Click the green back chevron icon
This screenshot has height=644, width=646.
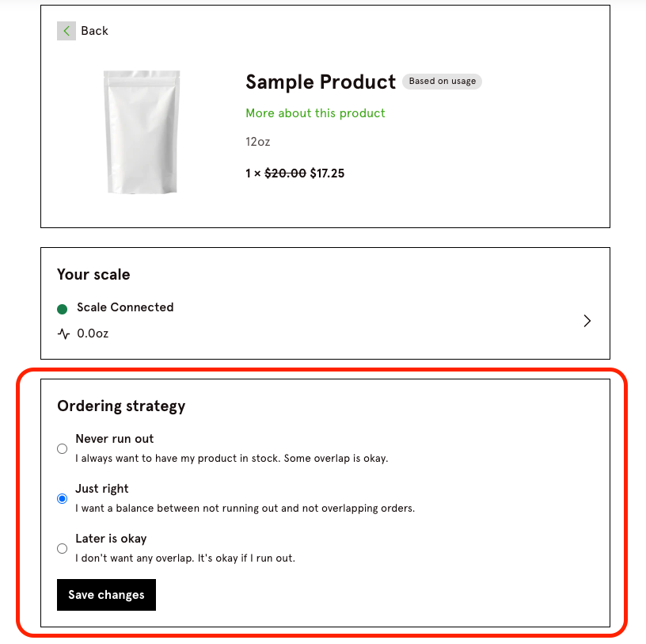66,31
